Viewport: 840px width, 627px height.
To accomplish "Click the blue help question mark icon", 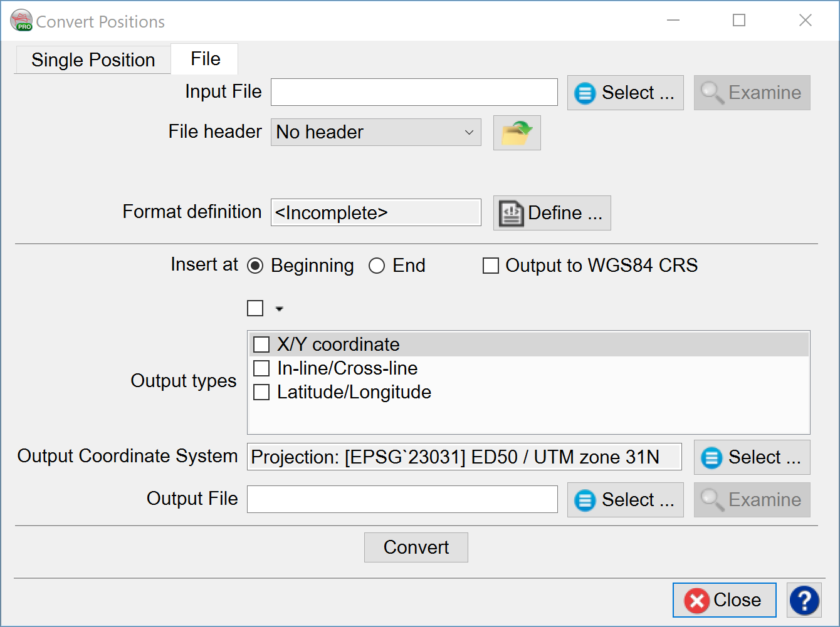I will point(804,600).
